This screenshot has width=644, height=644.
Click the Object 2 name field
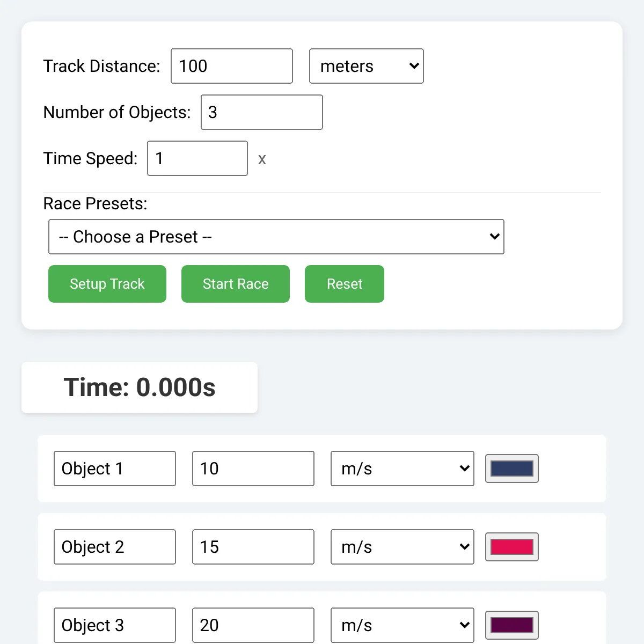[115, 547]
